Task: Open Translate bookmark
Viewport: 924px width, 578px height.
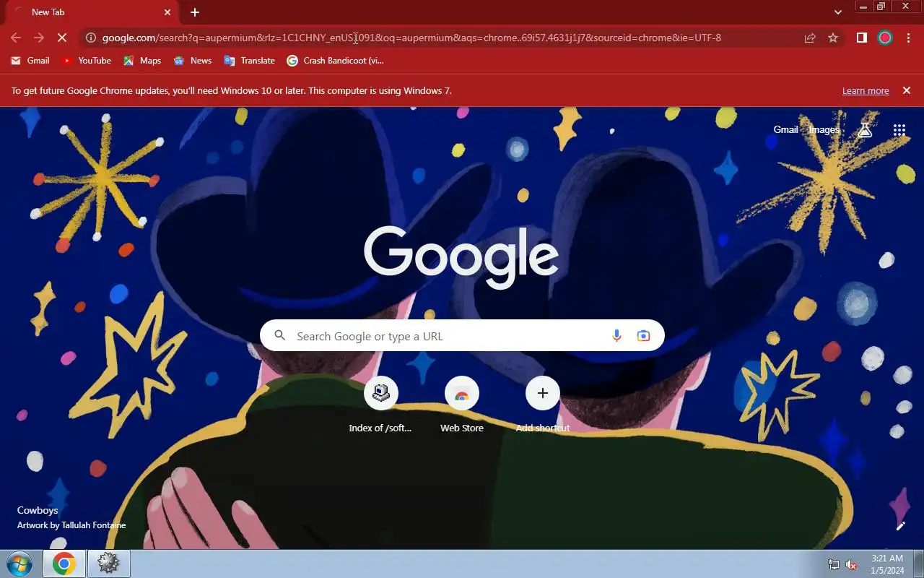Action: tap(250, 61)
